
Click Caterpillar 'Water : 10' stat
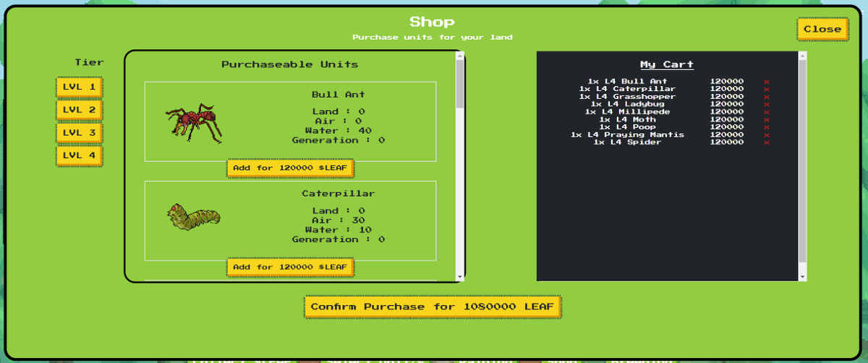[339, 230]
